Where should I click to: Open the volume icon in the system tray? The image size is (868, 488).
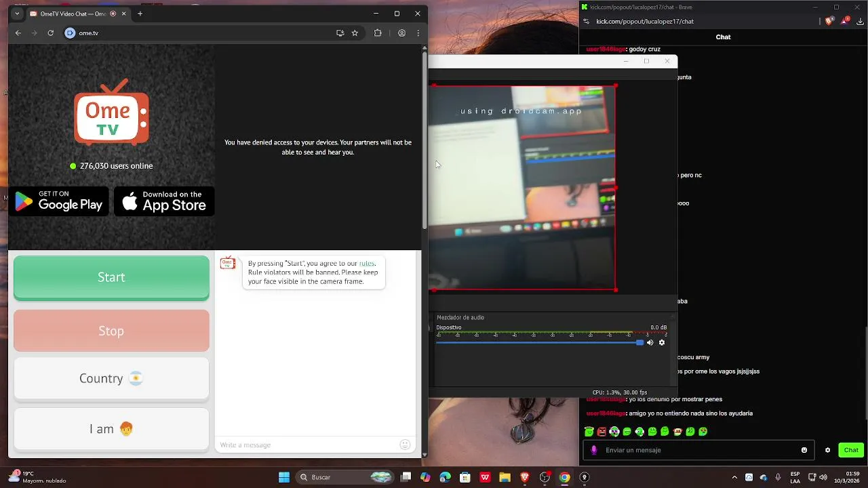point(823,477)
